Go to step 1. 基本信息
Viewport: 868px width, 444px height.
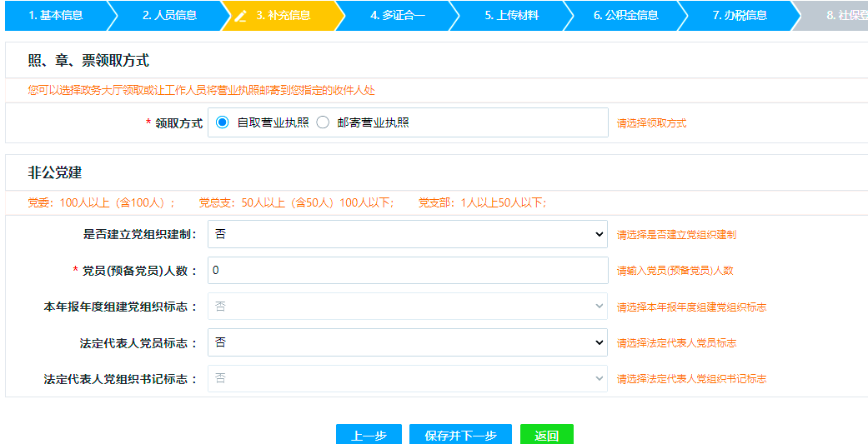click(x=55, y=15)
